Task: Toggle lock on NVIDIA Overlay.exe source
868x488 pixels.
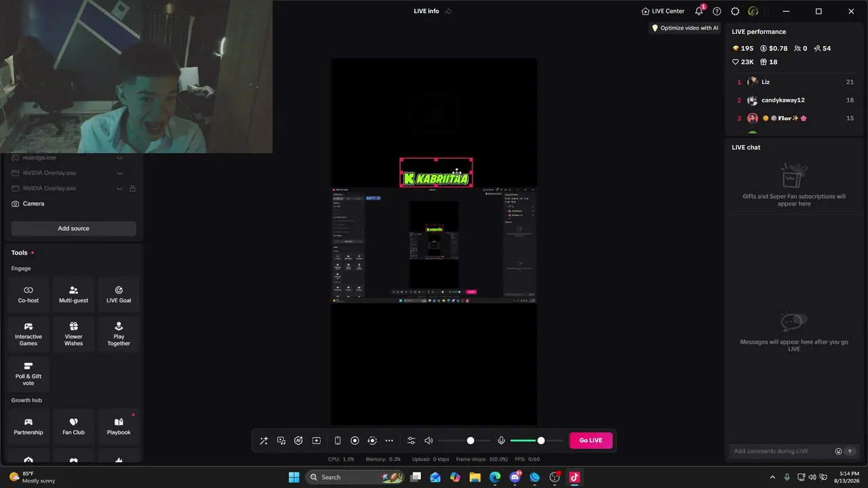Action: click(x=132, y=188)
